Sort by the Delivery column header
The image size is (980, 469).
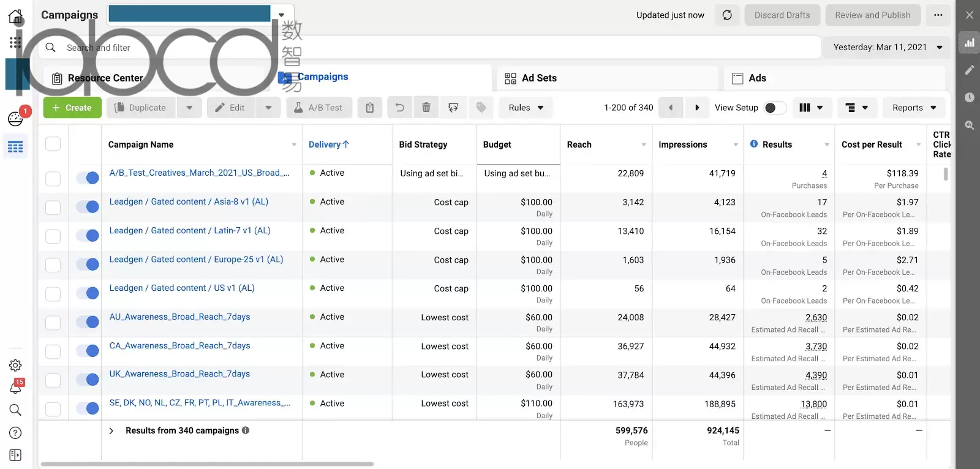[329, 144]
